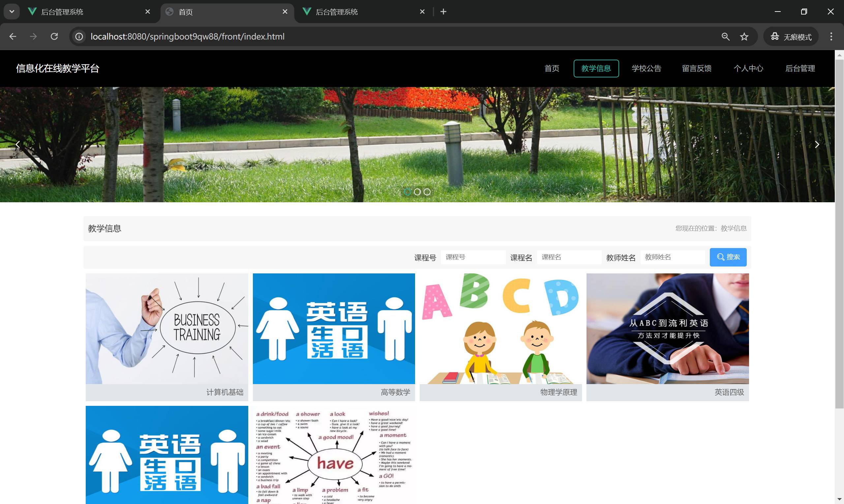Screen dimensions: 844x504
Task: View site information icon in address bar
Action: click(79, 36)
